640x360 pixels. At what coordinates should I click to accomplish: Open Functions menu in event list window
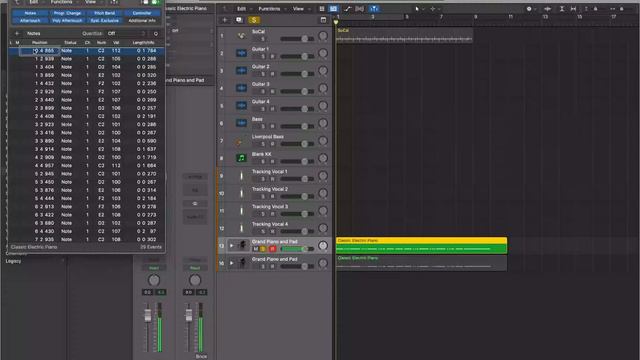point(62,2)
